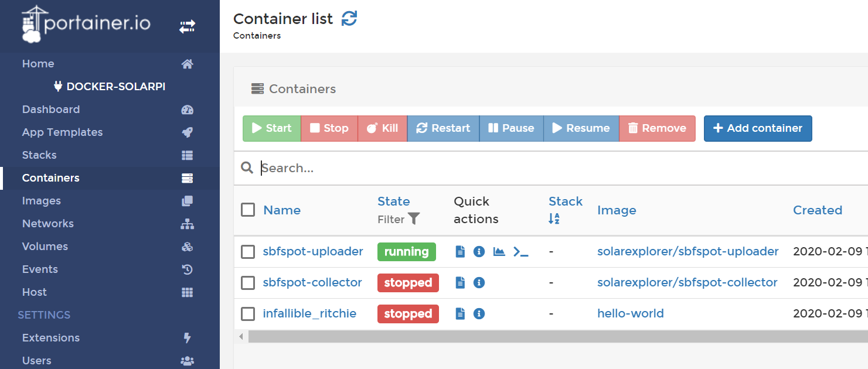Focus the container Search field
Image resolution: width=868 pixels, height=369 pixels.
527,168
